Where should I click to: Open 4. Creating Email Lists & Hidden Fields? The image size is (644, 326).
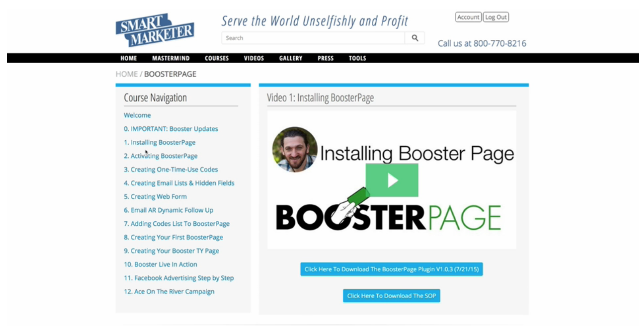[x=179, y=183]
